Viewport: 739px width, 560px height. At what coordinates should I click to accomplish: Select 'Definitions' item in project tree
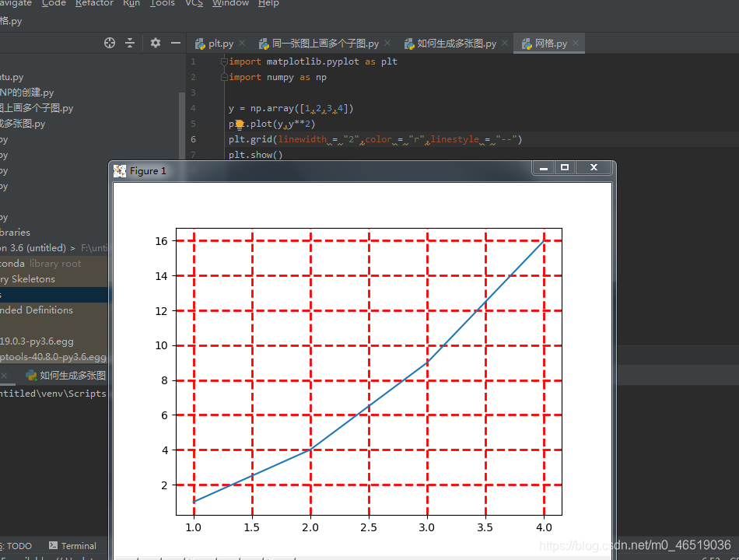click(x=49, y=310)
